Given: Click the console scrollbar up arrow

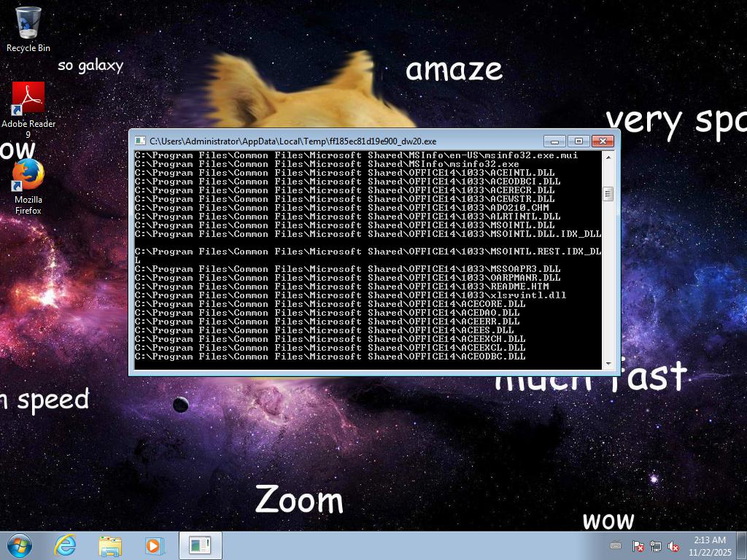Looking at the screenshot, I should pyautogui.click(x=608, y=156).
